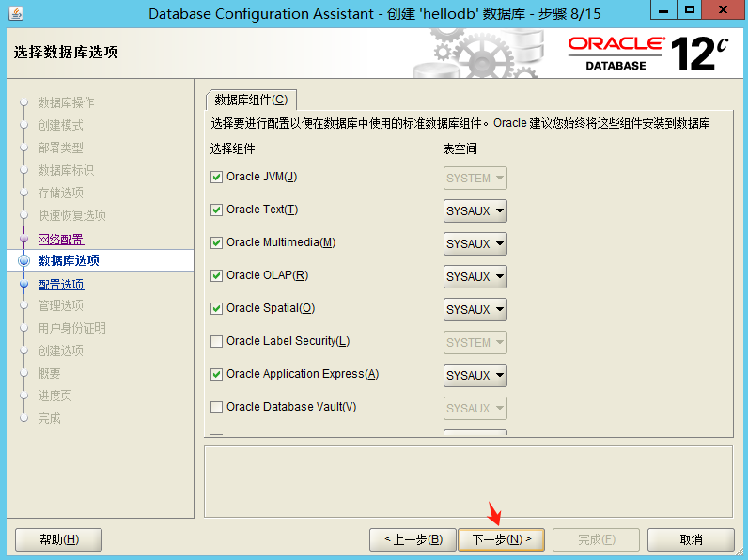Click the 取消 cancel button
The image size is (748, 560).
click(691, 539)
